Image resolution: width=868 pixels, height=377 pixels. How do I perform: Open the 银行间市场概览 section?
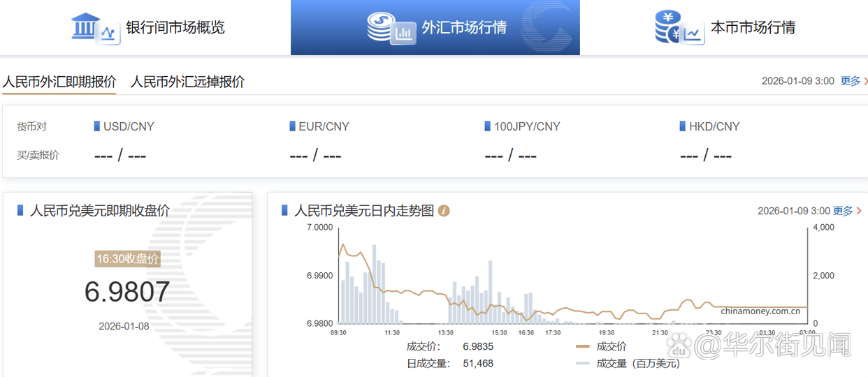tap(175, 28)
